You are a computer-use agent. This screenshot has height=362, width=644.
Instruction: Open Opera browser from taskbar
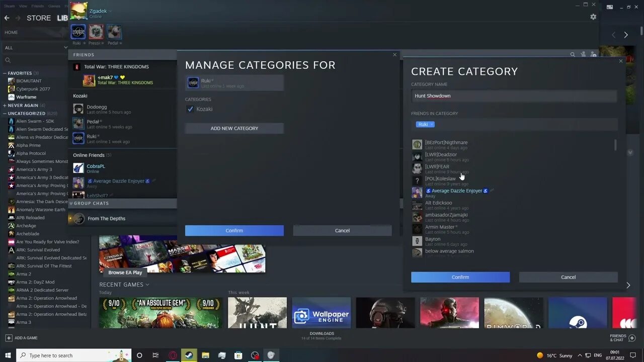[x=173, y=355]
